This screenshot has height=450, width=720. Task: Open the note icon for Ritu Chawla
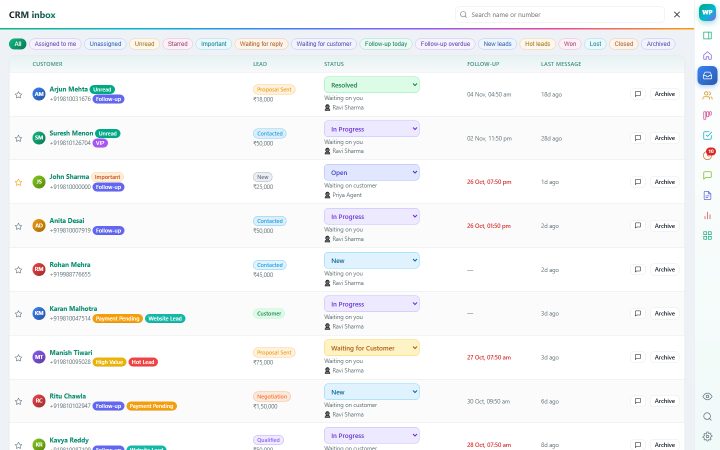[x=638, y=401]
